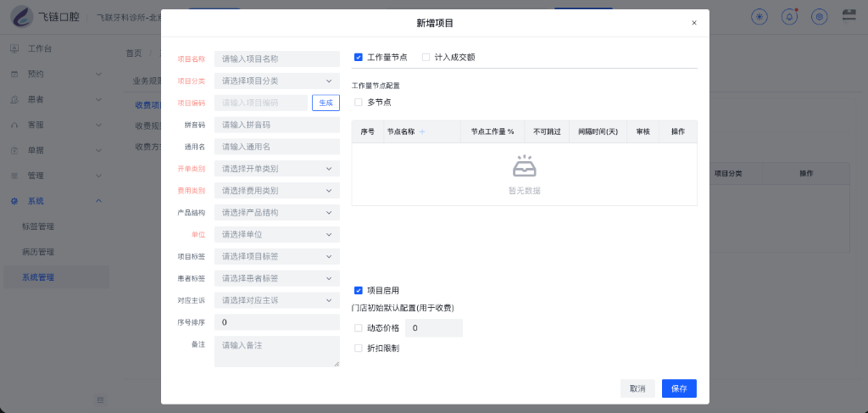Viewport: 868px width, 413px height.
Task: Click the 系统 gear icon in sidebar
Action: 14,201
